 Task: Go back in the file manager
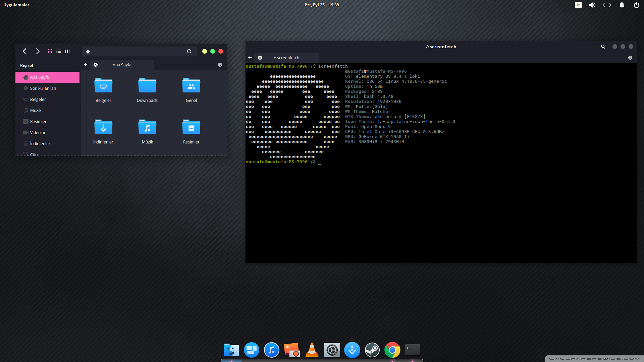coord(24,51)
